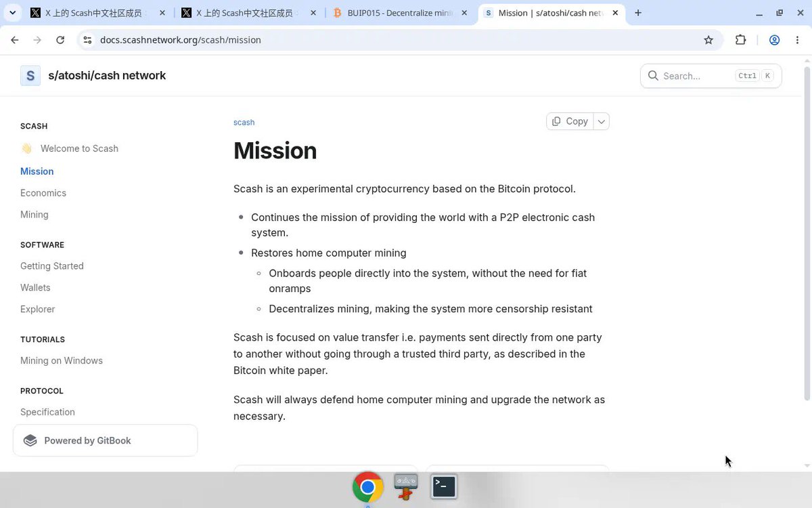Click the Copy page button
The image size is (812, 508).
point(570,121)
